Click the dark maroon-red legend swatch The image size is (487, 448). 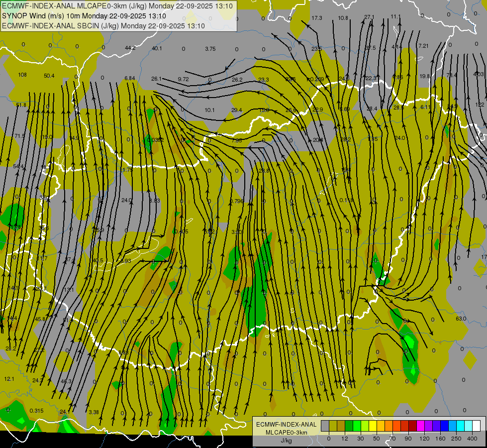(x=413, y=426)
